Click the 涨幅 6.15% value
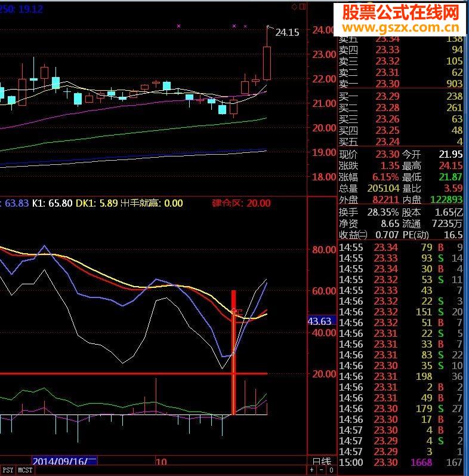This screenshot has width=469, height=476. click(x=385, y=177)
